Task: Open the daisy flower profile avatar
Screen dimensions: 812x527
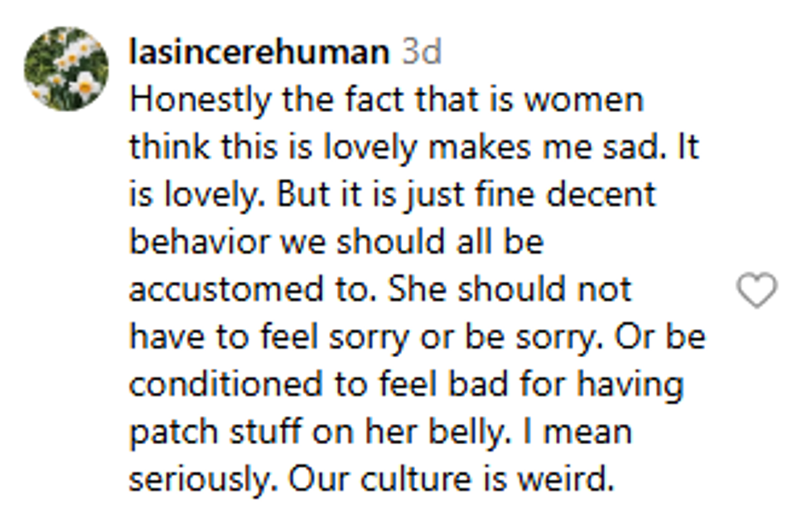Action: pos(66,69)
